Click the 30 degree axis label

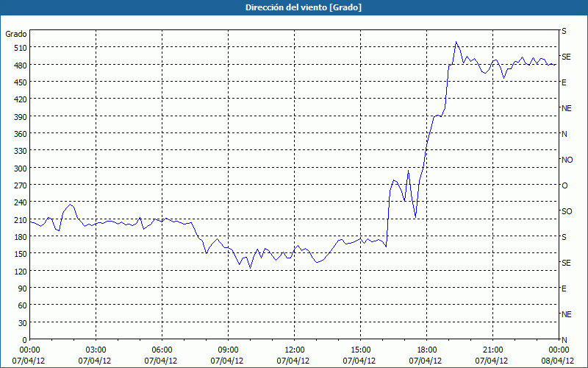pos(23,323)
